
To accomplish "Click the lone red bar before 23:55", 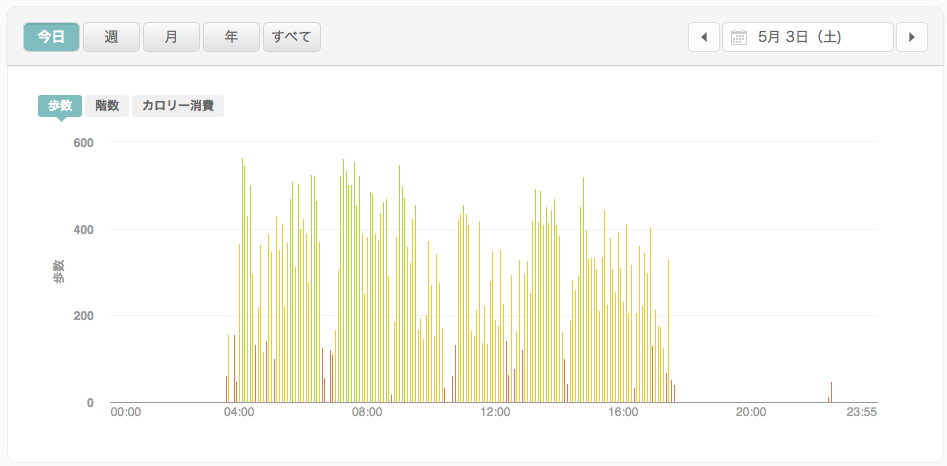I will pos(831,392).
